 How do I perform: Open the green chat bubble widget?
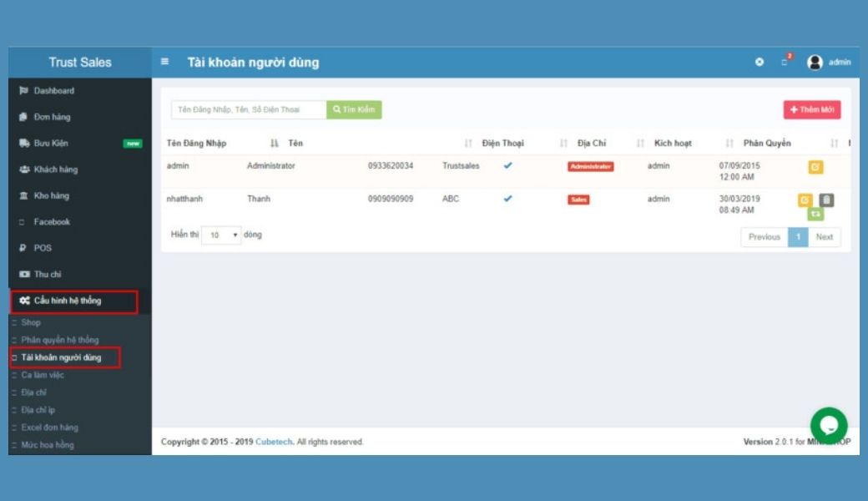tap(829, 425)
